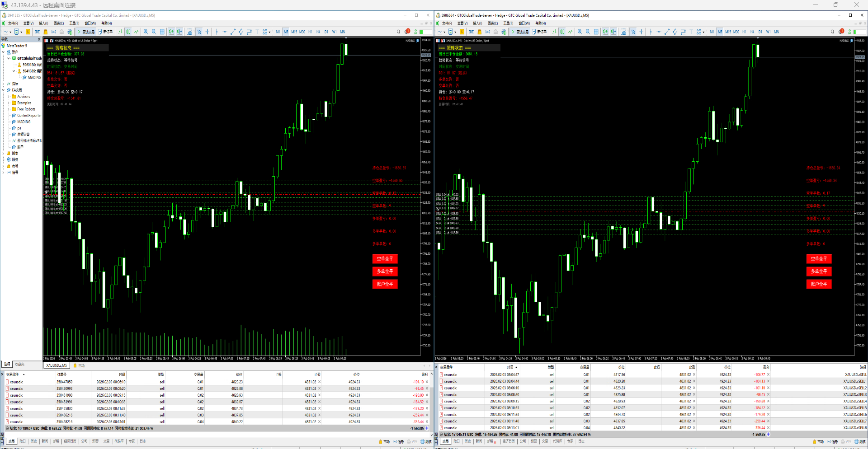This screenshot has width=868, height=449.
Task: Take chart screenshot camera icon in left window
Action: click(189, 32)
